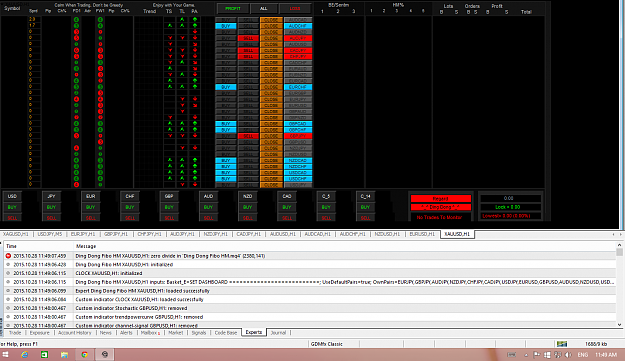Click SELL in the GBPJPY row
Viewport: 625px width, 361px height.
[x=248, y=136]
